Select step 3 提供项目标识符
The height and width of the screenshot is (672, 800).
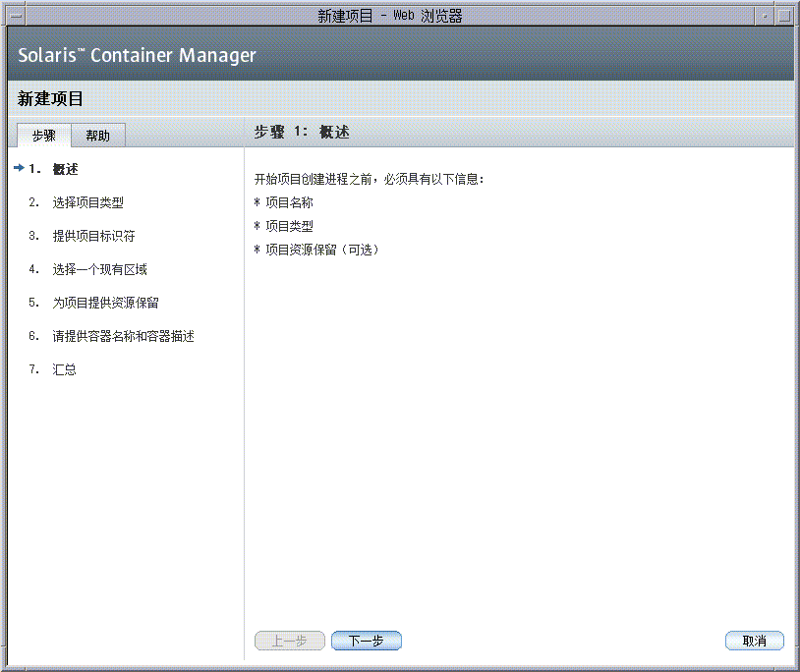[94, 236]
